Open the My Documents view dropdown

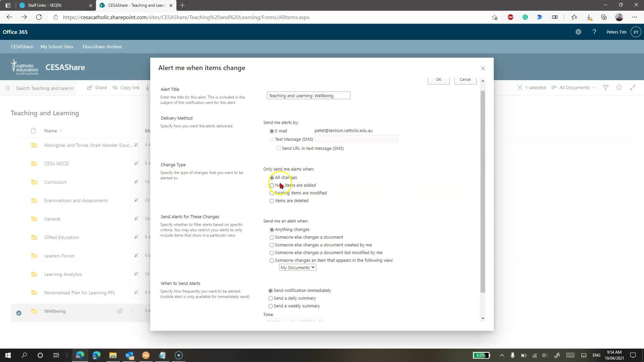tap(297, 267)
